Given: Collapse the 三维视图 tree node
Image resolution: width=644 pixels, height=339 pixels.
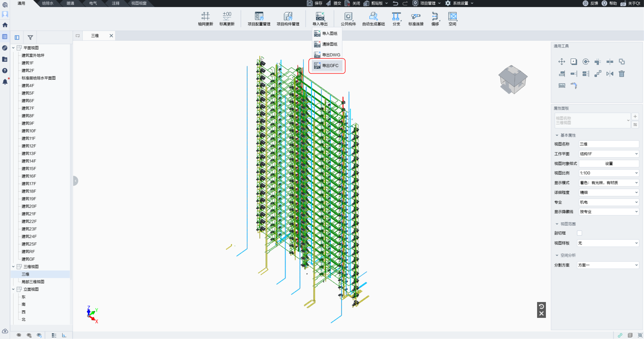Looking at the screenshot, I should [13, 267].
